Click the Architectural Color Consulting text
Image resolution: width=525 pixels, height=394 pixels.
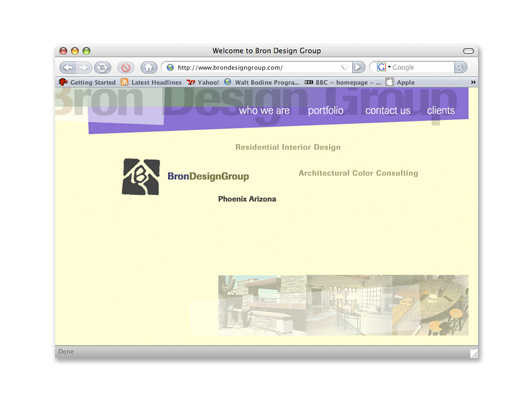[358, 173]
